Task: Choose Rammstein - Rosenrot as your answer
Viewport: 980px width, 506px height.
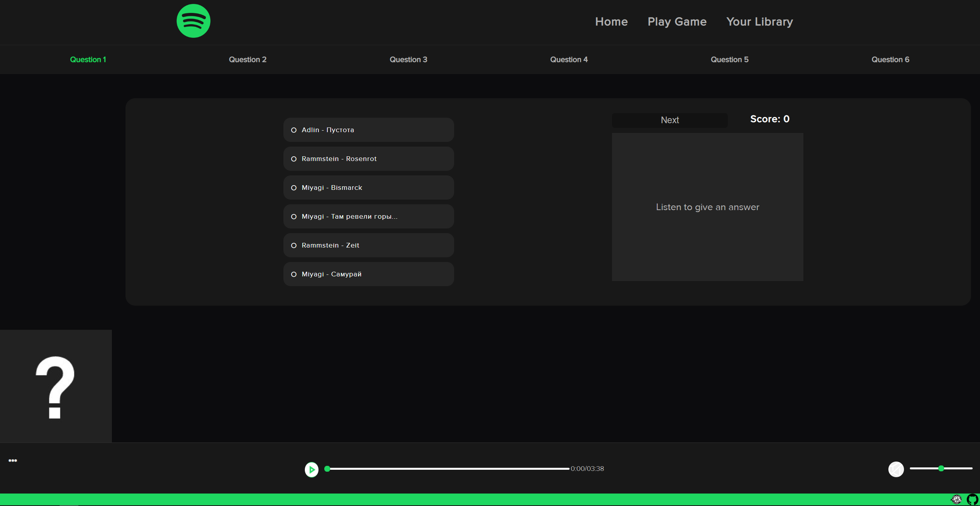Action: 368,158
